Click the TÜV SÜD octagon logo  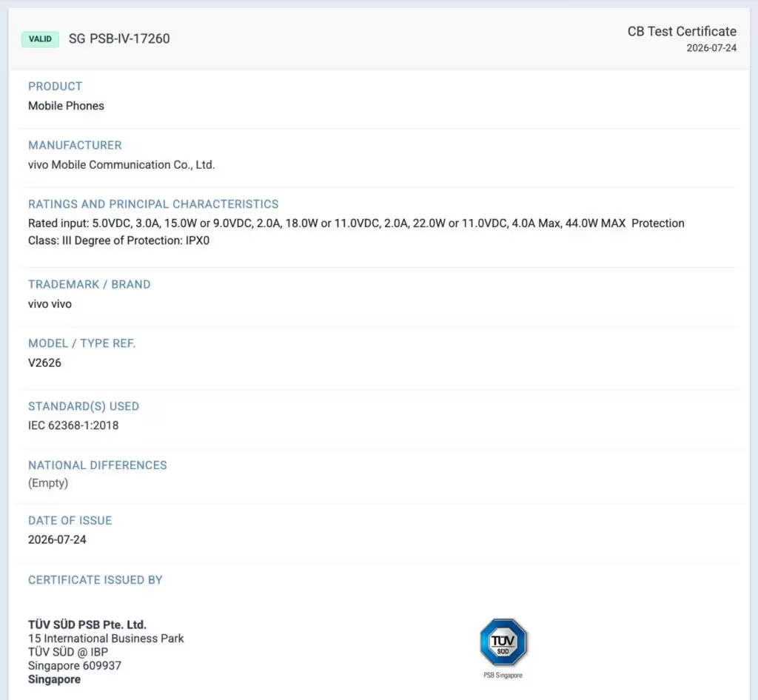[503, 642]
